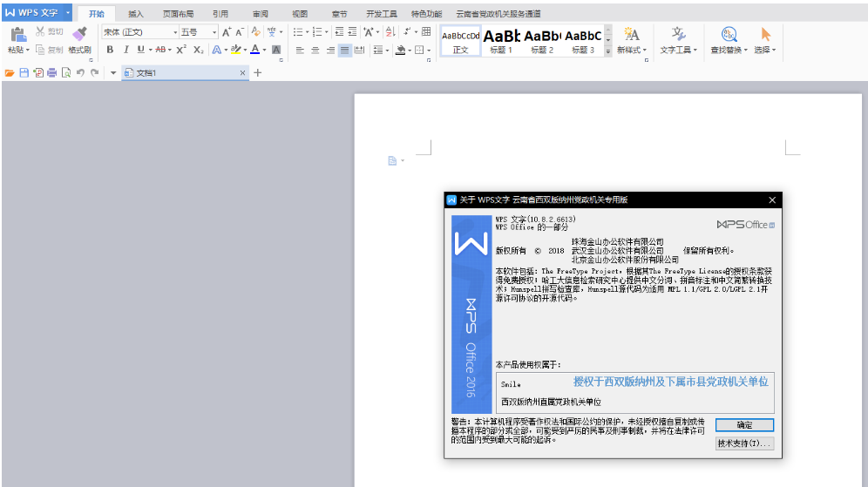Screen dimensions: 868x487
Task: Click the insert table grid icon
Action: 426,31
